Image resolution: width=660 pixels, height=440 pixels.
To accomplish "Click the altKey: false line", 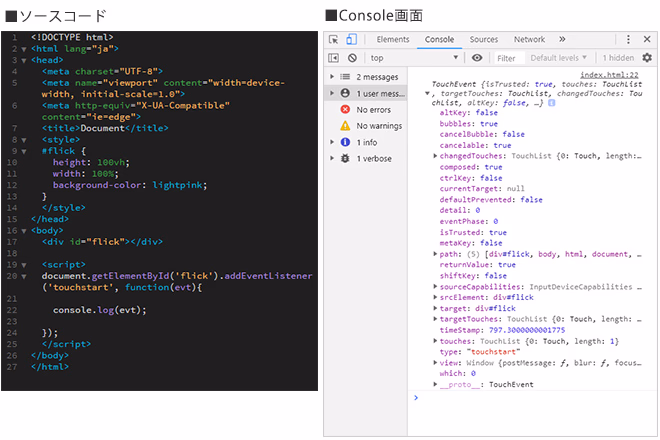I will pos(468,113).
